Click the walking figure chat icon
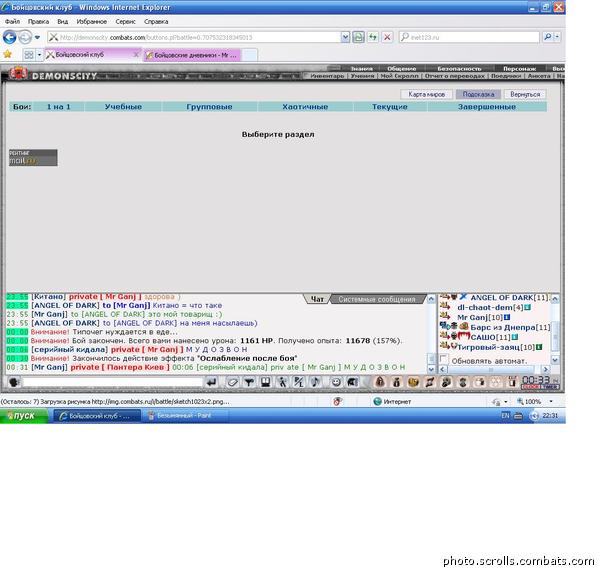This screenshot has width=600, height=571. (282, 382)
